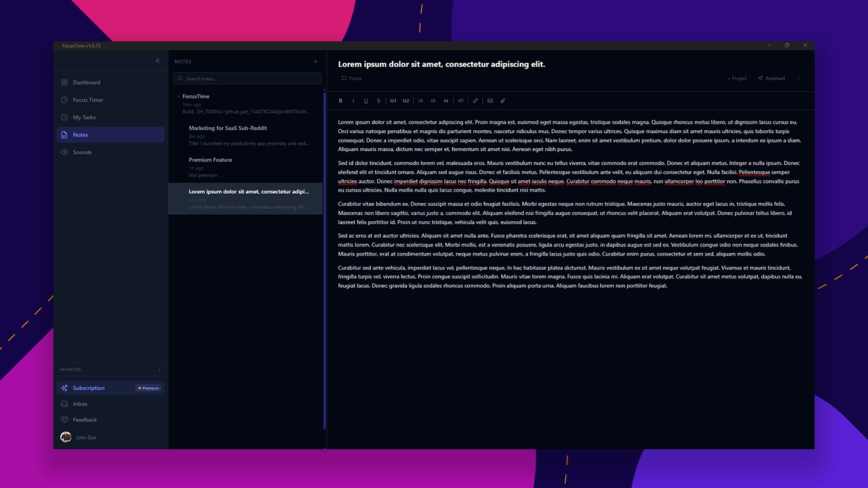The image size is (868, 488).
Task: Collapse the left sidebar with double chevron
Action: pos(158,61)
